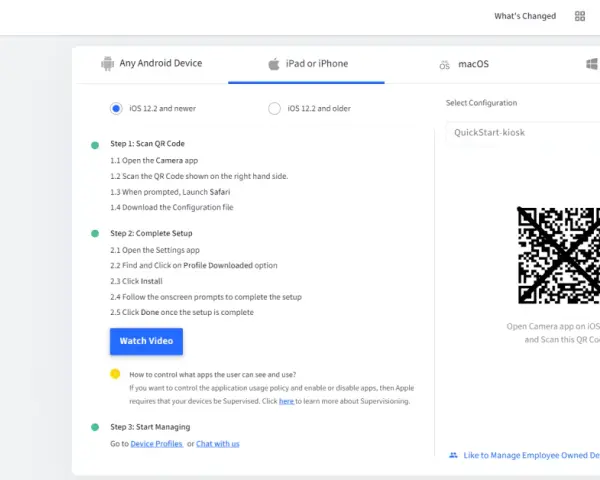The width and height of the screenshot is (600, 480).
Task: Click text '1.1 Open the Camera app'
Action: pos(154,160)
